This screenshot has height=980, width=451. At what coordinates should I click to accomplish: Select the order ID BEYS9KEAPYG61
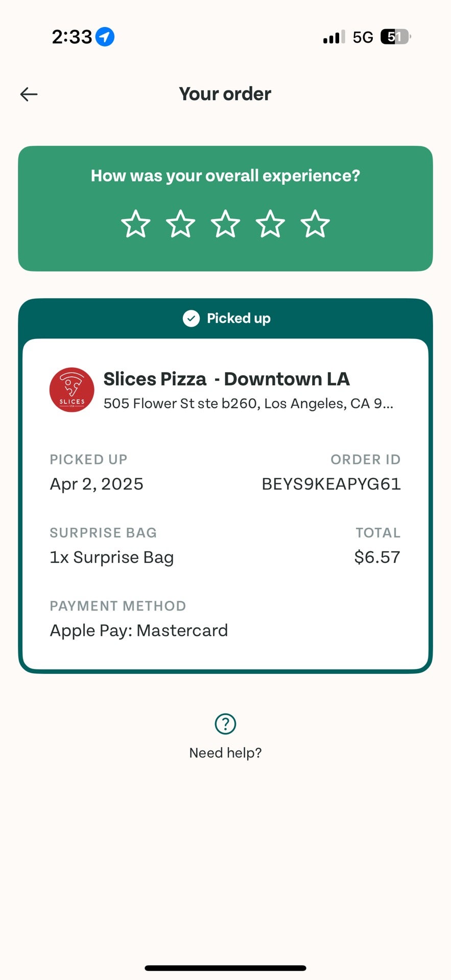(331, 484)
